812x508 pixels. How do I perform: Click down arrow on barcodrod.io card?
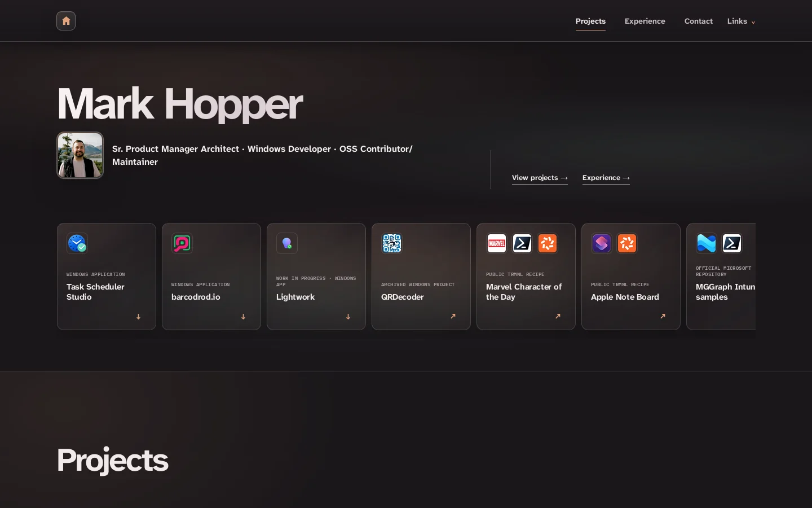(243, 317)
